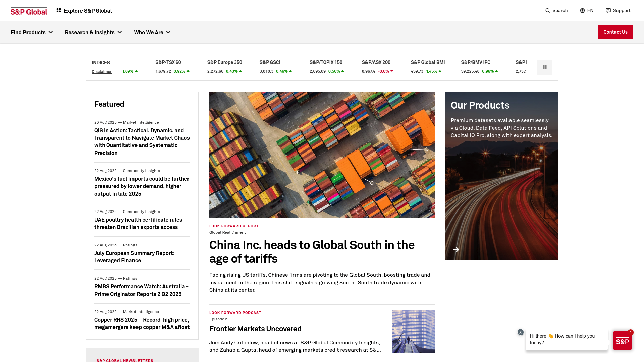The height and width of the screenshot is (362, 644).
Task: Click the Global Realignment subtitle
Action: click(x=227, y=233)
